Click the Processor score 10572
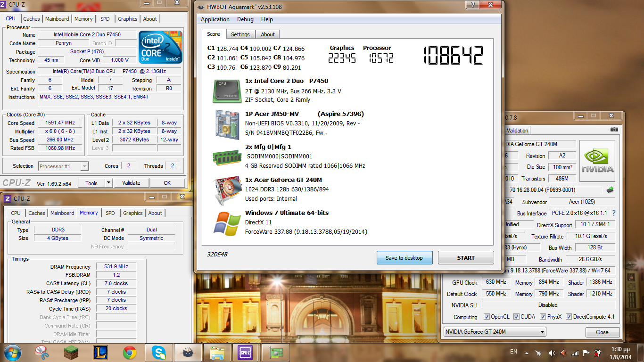 (x=380, y=58)
